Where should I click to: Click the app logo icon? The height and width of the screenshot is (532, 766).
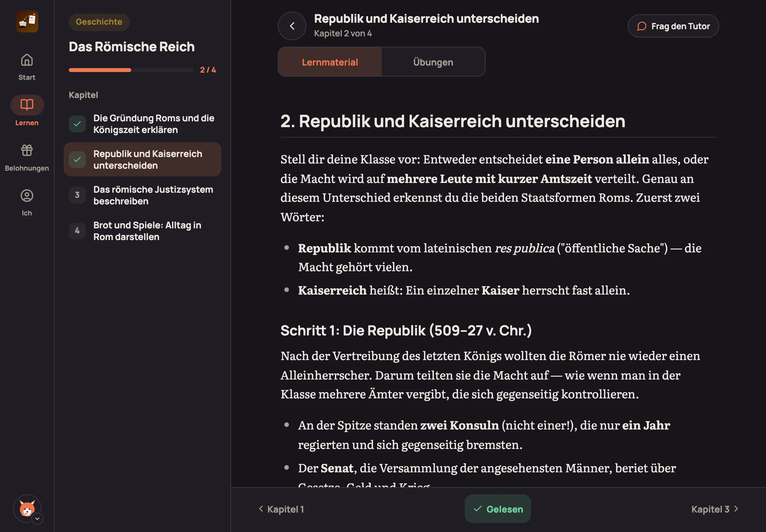click(27, 21)
